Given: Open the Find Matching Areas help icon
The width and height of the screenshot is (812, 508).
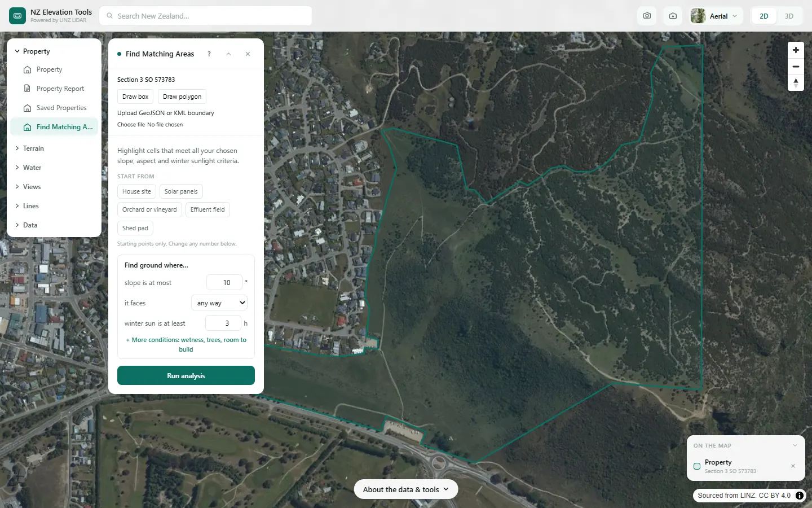Looking at the screenshot, I should pos(209,54).
